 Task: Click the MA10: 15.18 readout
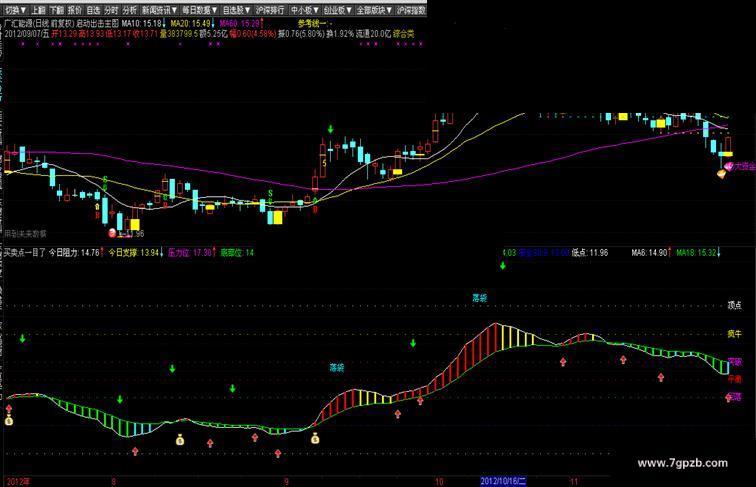pyautogui.click(x=141, y=23)
